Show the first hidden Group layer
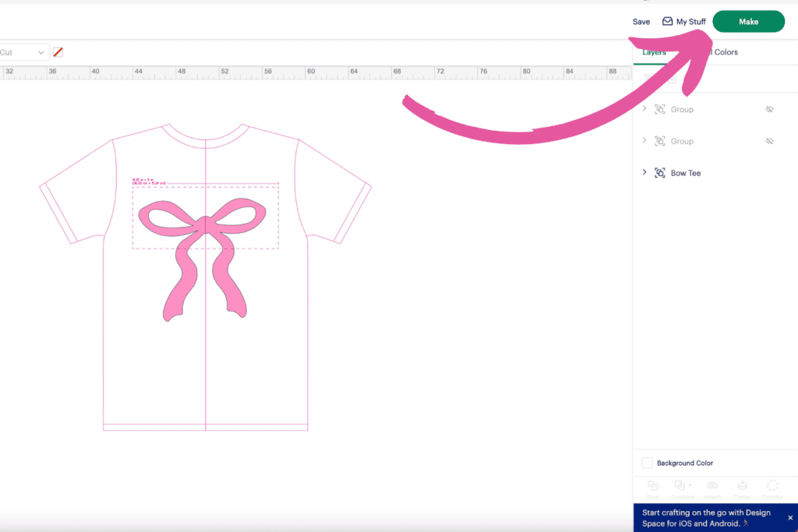 tap(769, 110)
